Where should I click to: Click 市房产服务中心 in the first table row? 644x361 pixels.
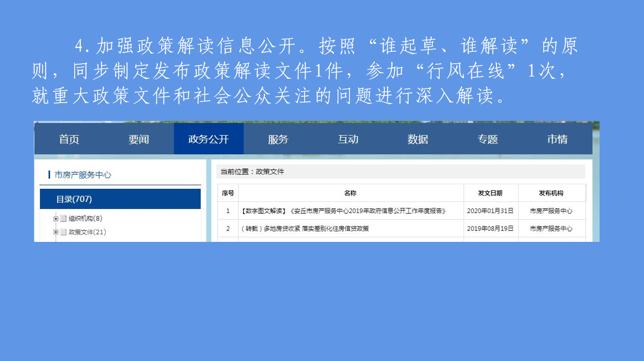tap(551, 211)
